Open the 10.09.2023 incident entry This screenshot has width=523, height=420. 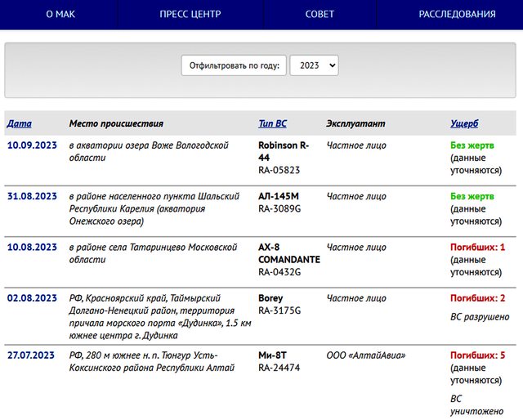pyautogui.click(x=32, y=145)
